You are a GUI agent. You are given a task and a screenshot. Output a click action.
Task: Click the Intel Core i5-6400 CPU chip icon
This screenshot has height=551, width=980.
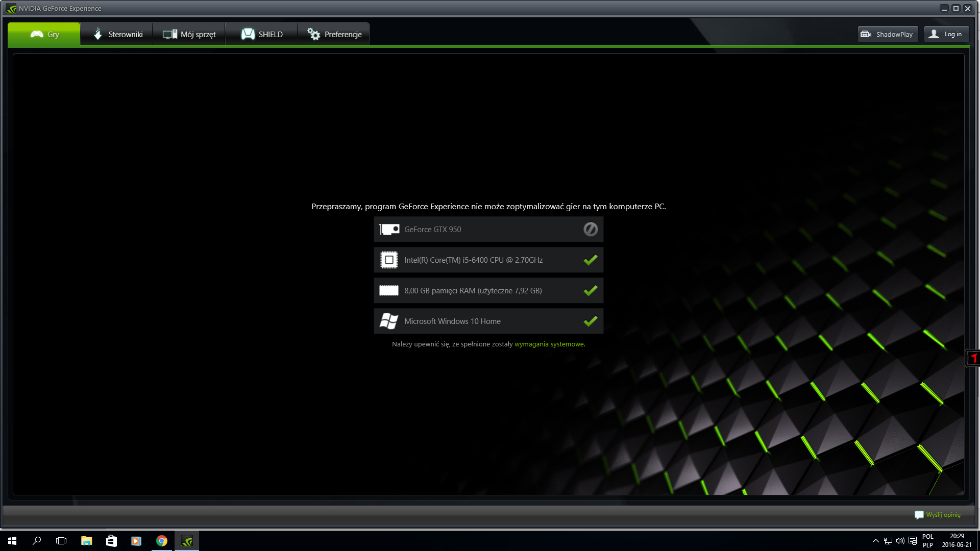389,260
